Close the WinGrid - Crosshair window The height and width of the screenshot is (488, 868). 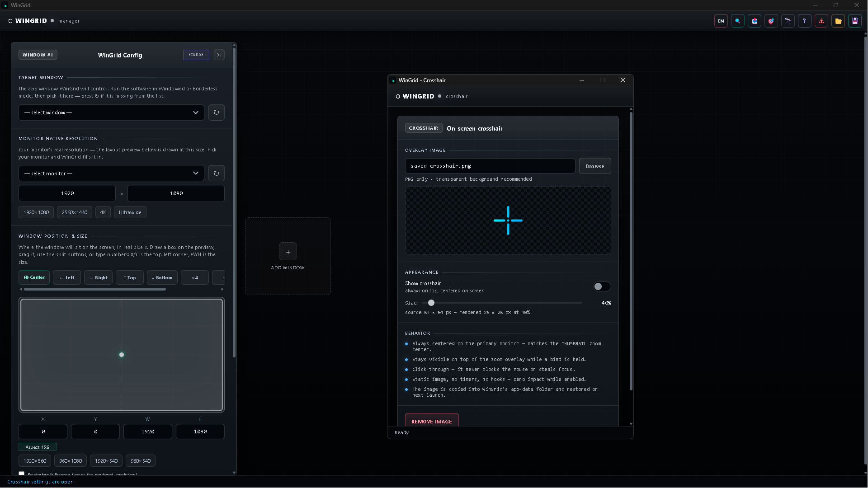coord(623,80)
